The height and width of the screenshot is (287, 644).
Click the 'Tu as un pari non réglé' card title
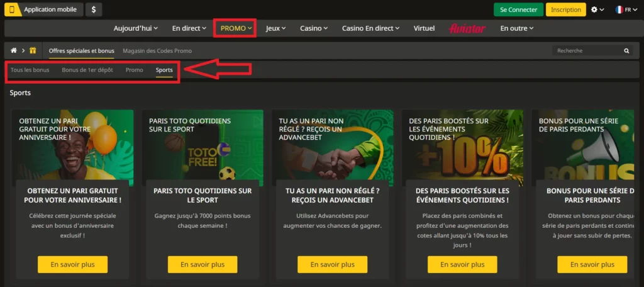tap(332, 196)
